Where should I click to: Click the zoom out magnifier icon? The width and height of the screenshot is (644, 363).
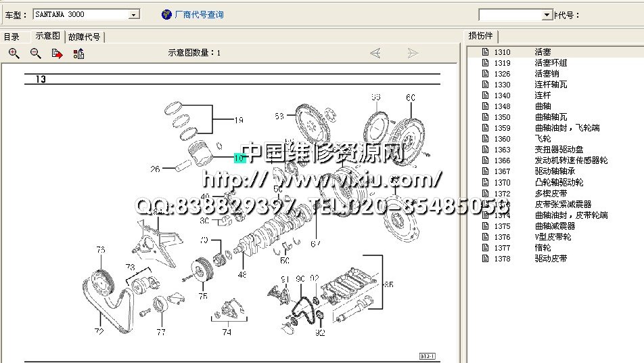pos(36,54)
